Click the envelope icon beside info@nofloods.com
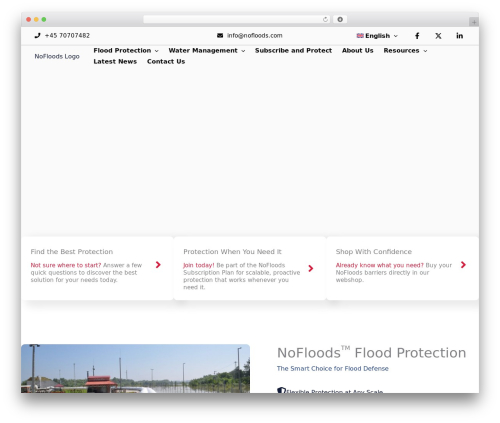500x423 pixels. 220,35
